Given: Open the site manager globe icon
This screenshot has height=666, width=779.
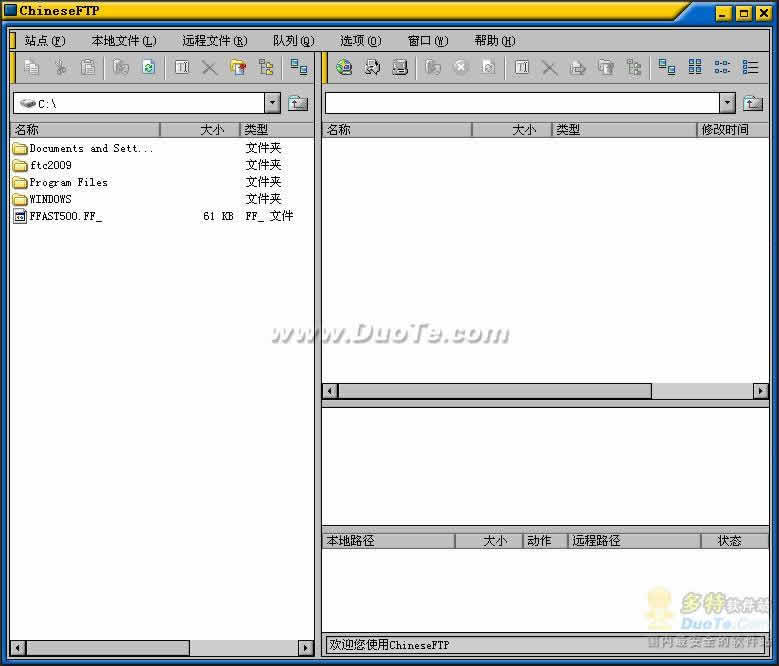Looking at the screenshot, I should [x=344, y=67].
